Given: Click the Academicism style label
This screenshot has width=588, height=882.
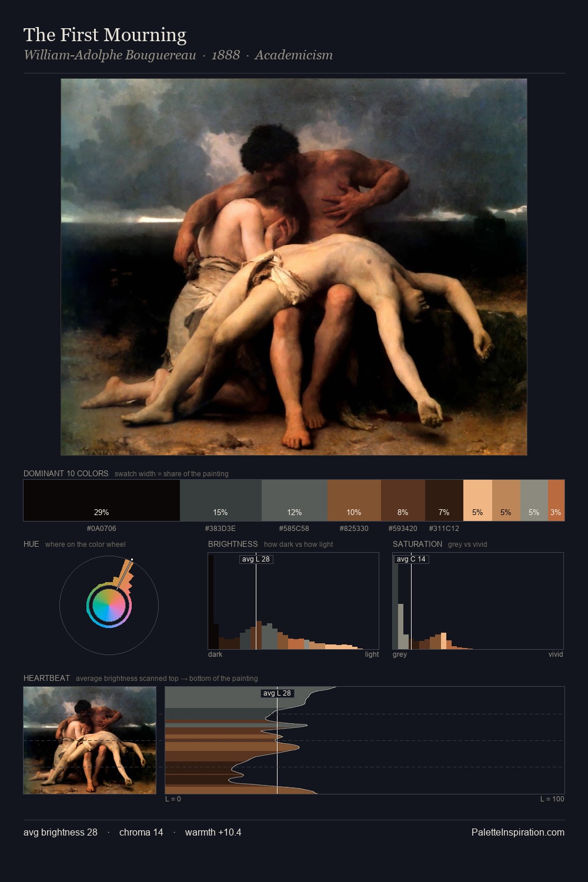Looking at the screenshot, I should [x=293, y=55].
